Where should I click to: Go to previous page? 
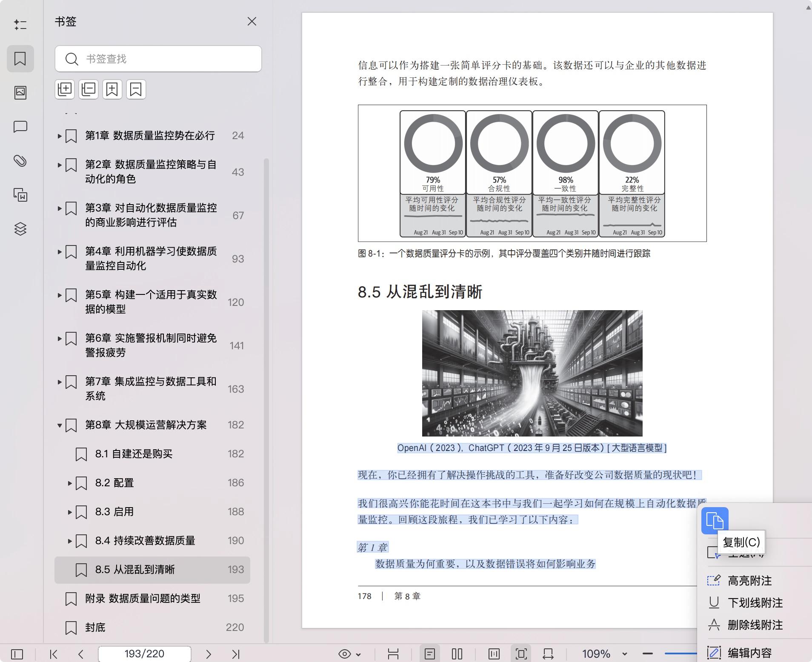click(81, 654)
